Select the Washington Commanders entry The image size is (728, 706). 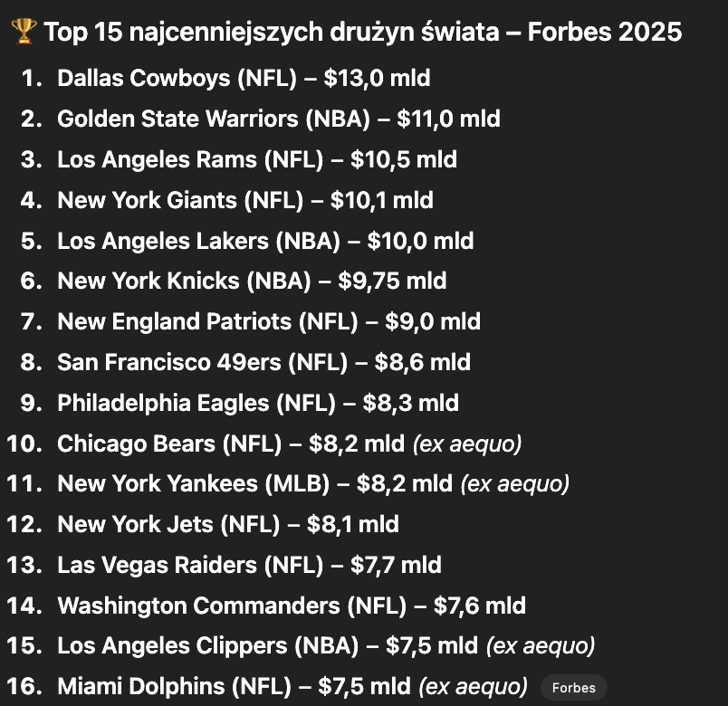(291, 606)
